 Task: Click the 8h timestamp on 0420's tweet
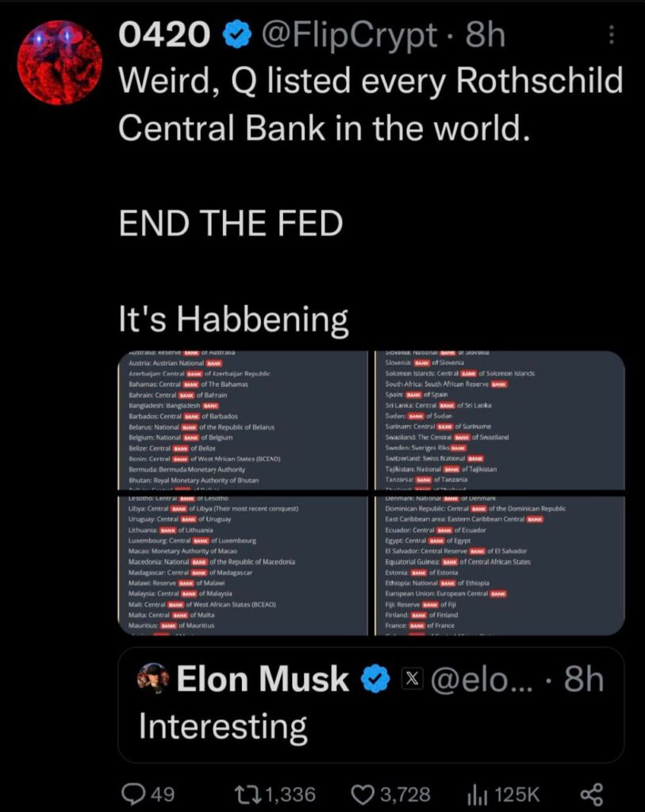pos(486,36)
